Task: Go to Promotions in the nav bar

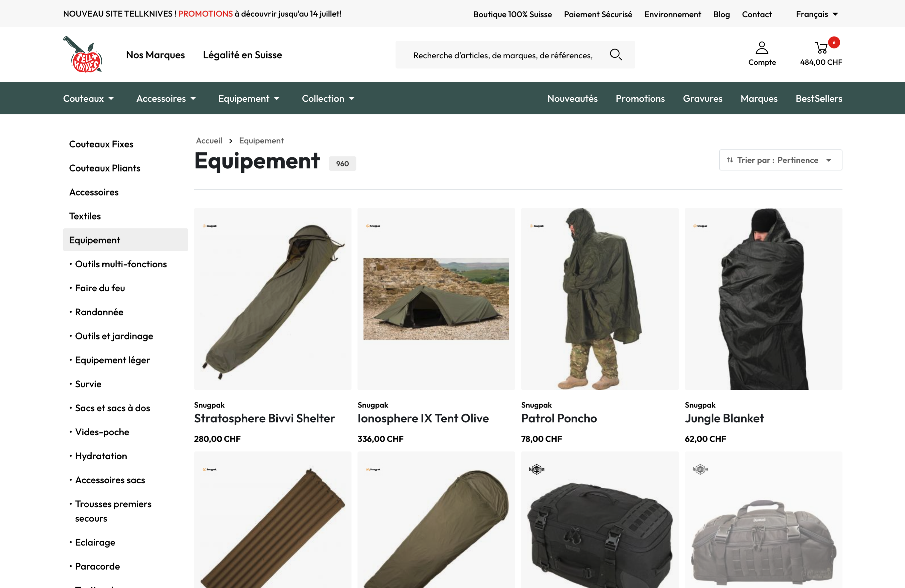Action: pyautogui.click(x=640, y=98)
